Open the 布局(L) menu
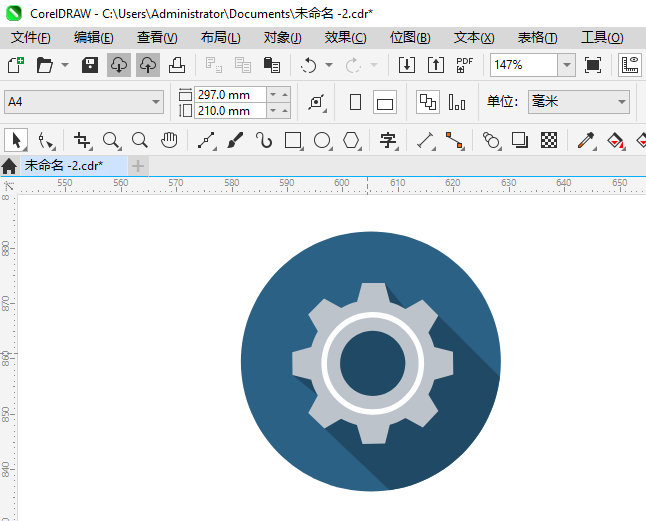 click(x=220, y=37)
